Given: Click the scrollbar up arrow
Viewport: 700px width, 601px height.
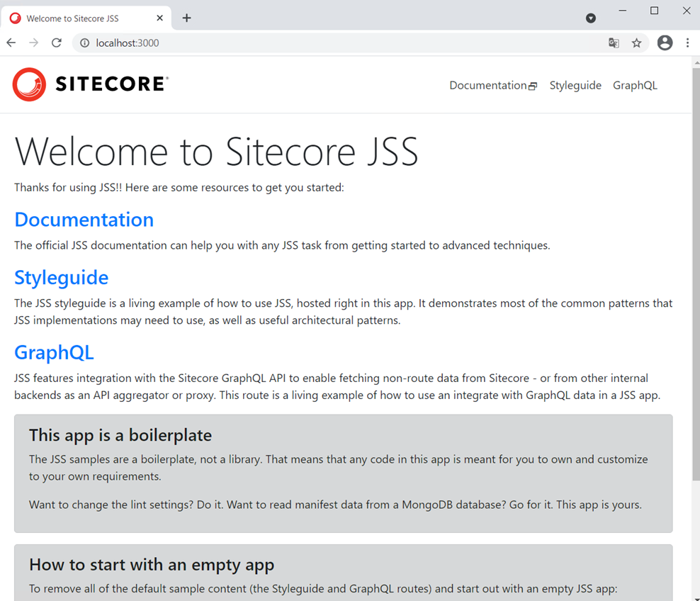Looking at the screenshot, I should pos(696,63).
